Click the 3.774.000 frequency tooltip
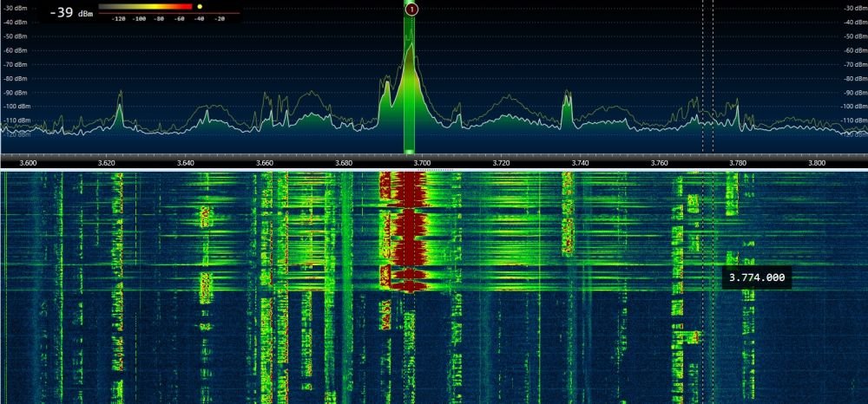 (757, 277)
